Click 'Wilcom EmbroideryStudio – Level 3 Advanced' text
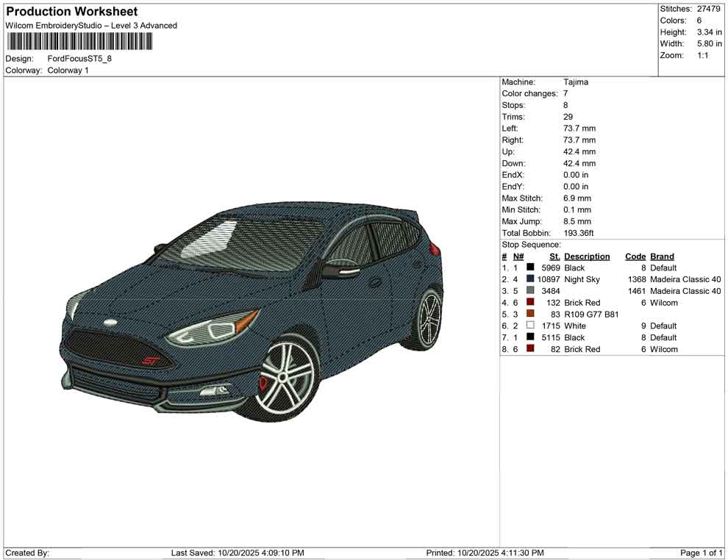728x560 pixels. (x=91, y=26)
